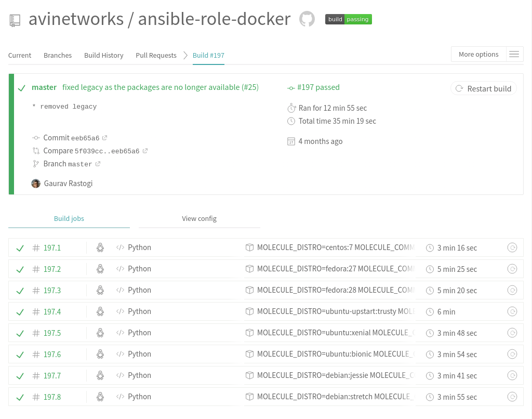Open job 197.2
532x419 pixels.
52,269
